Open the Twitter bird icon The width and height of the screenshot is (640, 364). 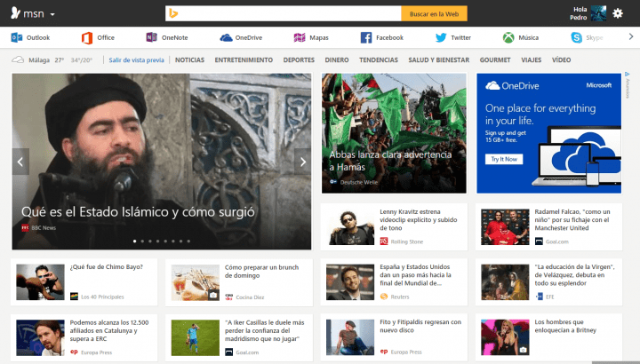441,37
